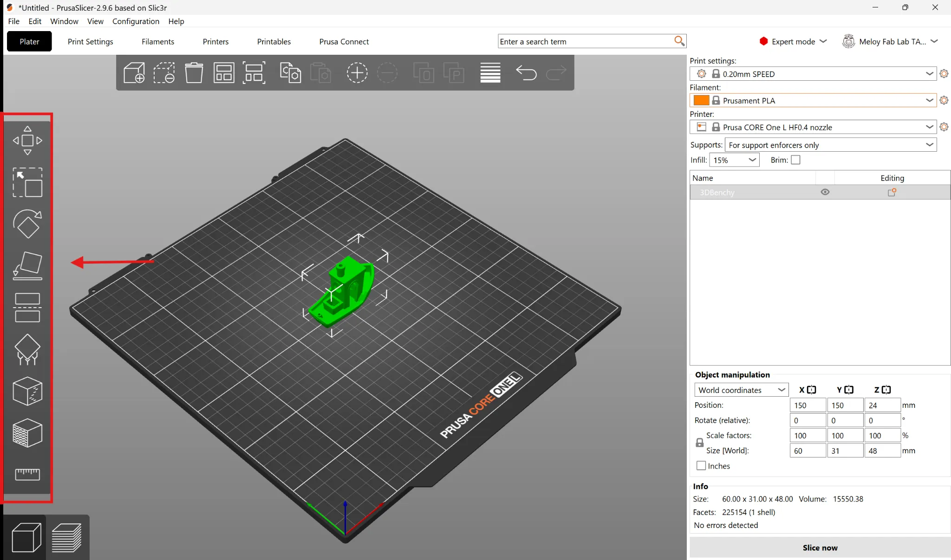Open the Meloy Fab Lab account menu

point(890,41)
